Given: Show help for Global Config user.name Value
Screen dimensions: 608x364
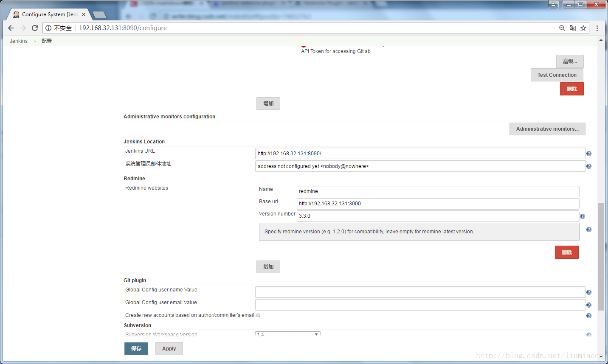Looking at the screenshot, I should 589,292.
